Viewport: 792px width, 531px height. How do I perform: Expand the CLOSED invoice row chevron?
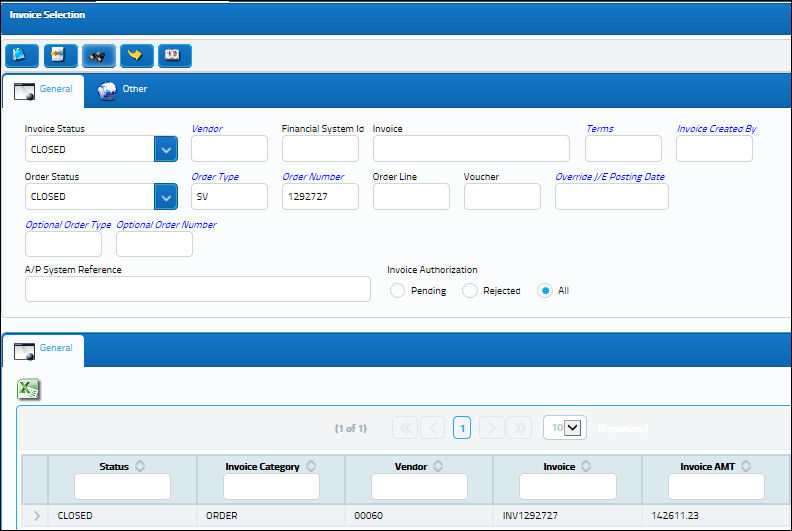[36, 515]
